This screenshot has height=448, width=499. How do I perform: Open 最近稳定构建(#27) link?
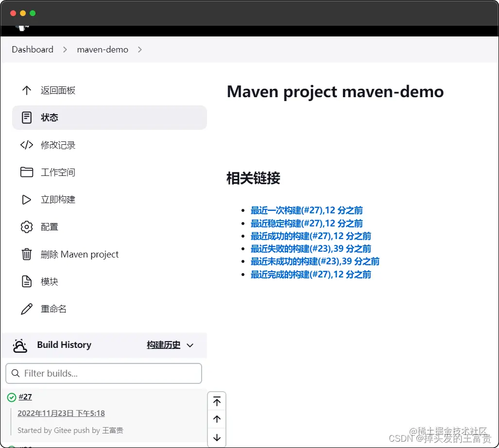point(307,224)
